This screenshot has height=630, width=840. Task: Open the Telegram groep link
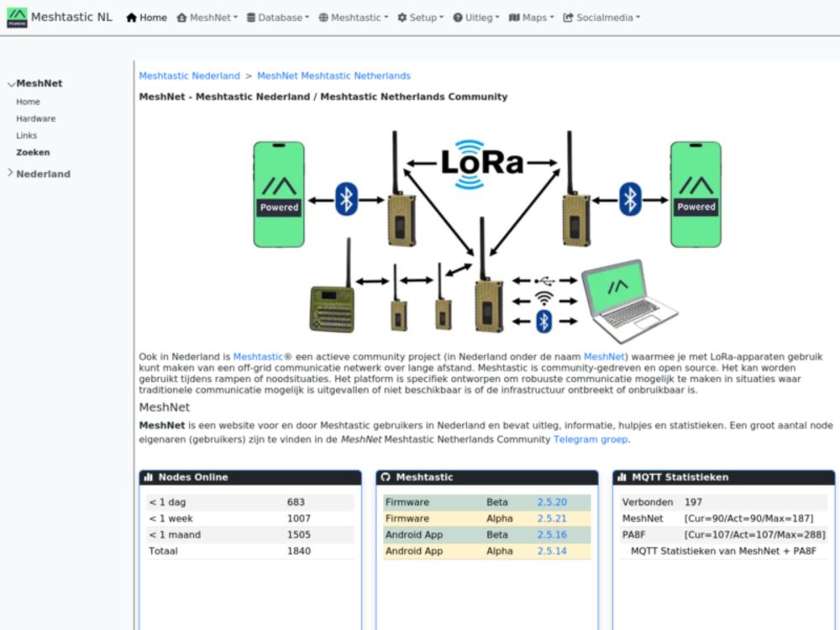[x=591, y=439]
